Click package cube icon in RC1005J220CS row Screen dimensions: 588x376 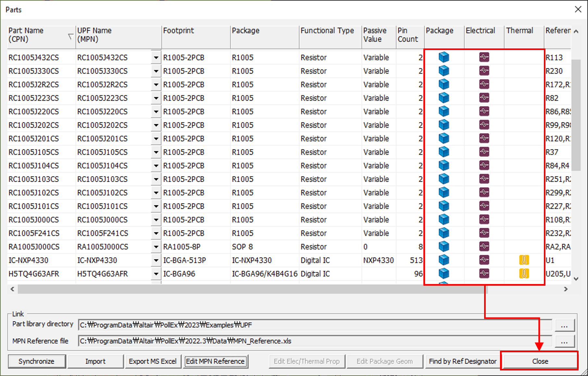(x=444, y=111)
